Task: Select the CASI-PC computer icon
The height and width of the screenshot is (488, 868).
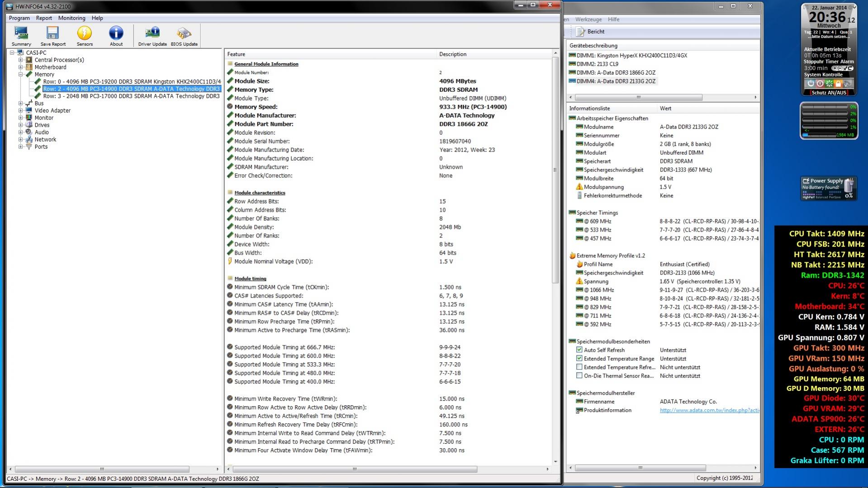Action: tap(20, 52)
